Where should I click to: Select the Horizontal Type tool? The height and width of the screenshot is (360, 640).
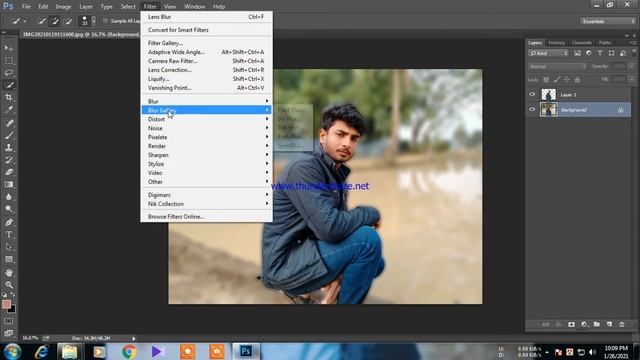click(x=9, y=235)
